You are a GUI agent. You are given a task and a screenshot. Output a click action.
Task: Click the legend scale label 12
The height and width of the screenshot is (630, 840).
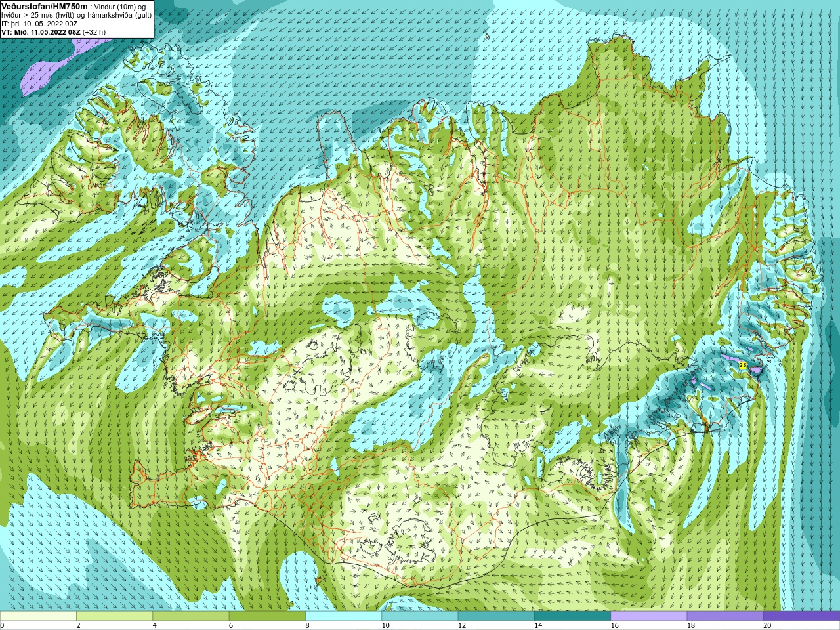point(462,625)
